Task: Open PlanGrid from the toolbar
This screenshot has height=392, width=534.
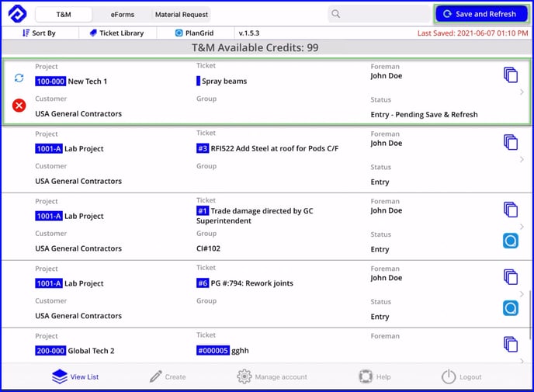Action: (195, 33)
